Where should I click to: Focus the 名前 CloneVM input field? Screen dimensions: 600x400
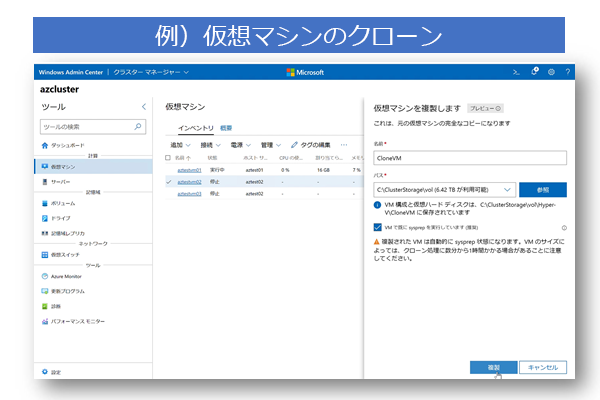470,158
